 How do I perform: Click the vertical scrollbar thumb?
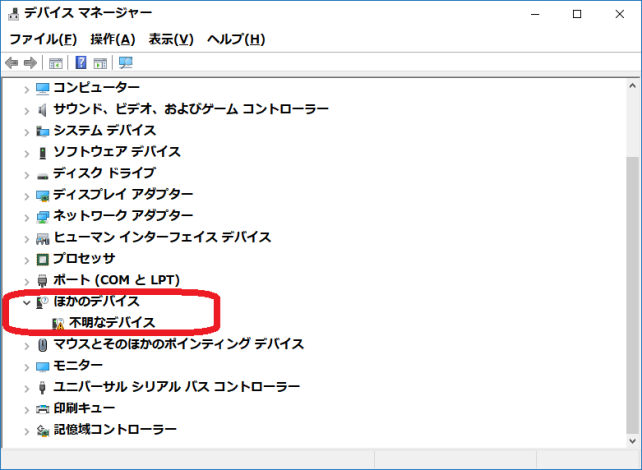633,295
